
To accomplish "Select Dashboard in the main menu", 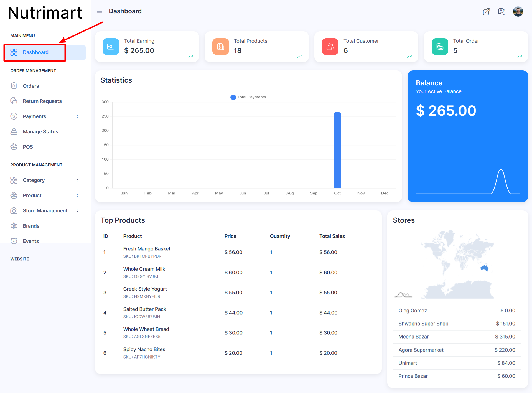I will [35, 52].
